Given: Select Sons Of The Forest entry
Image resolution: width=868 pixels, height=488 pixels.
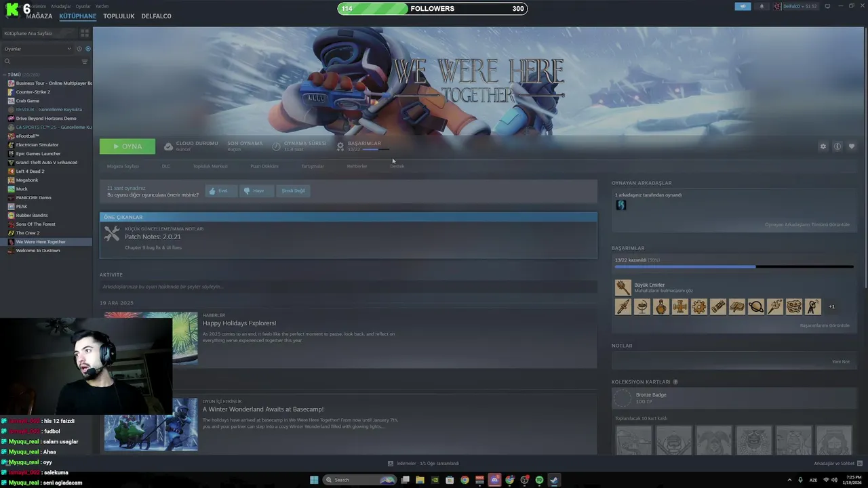Looking at the screenshot, I should point(36,224).
